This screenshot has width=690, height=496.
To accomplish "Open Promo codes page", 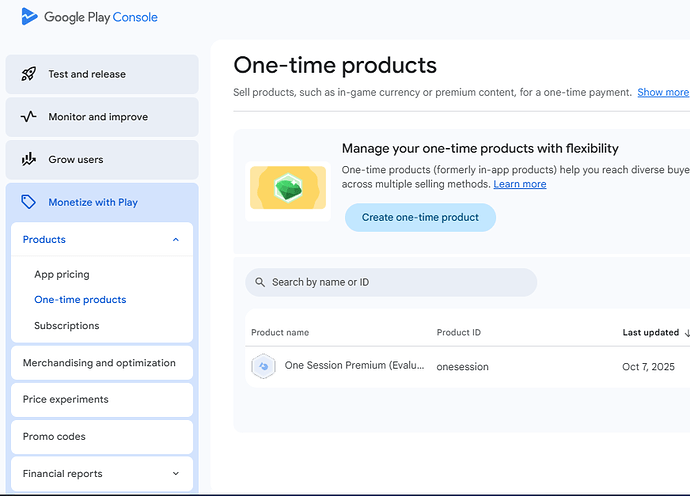I will [102, 437].
